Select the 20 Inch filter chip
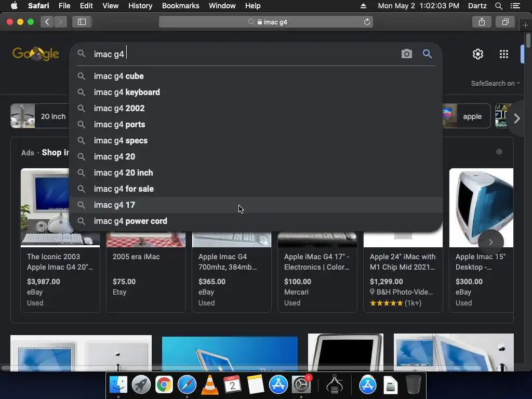532x399 pixels. pyautogui.click(x=40, y=116)
